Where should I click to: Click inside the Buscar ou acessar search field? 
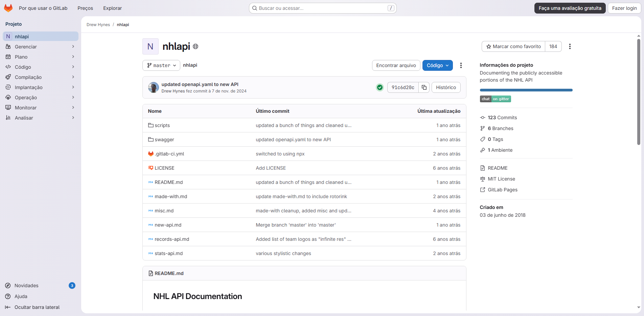coord(322,8)
